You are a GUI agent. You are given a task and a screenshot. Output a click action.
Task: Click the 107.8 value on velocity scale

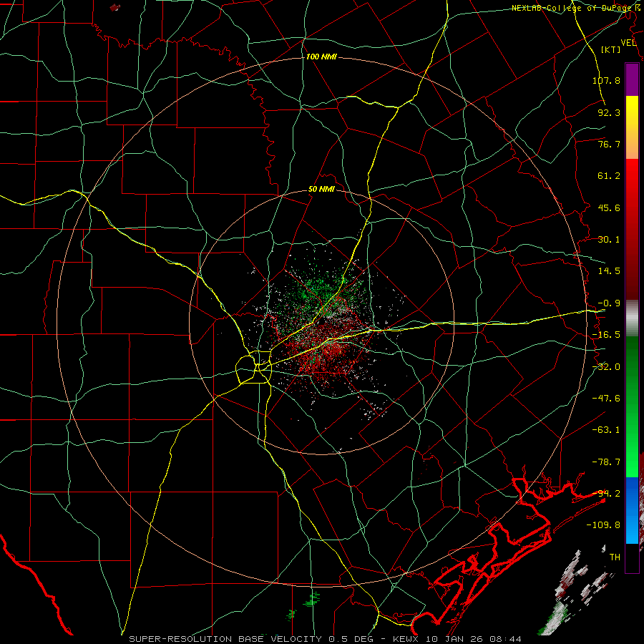coord(606,80)
